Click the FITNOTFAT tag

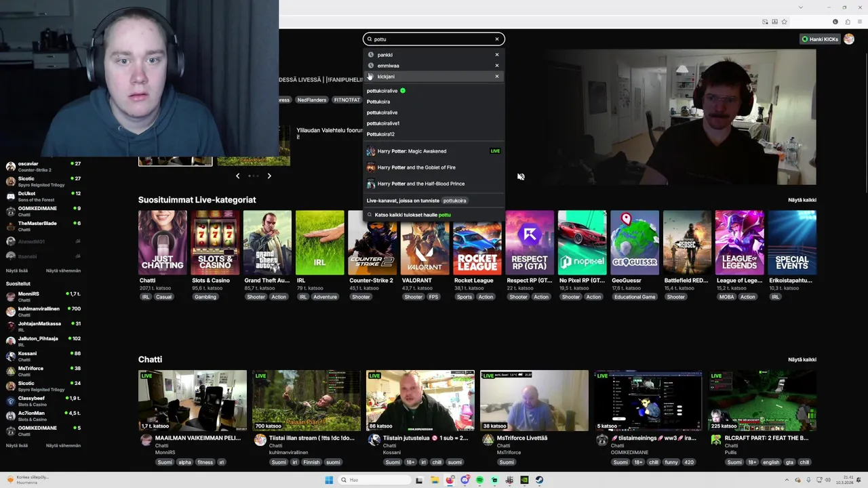pyautogui.click(x=347, y=100)
